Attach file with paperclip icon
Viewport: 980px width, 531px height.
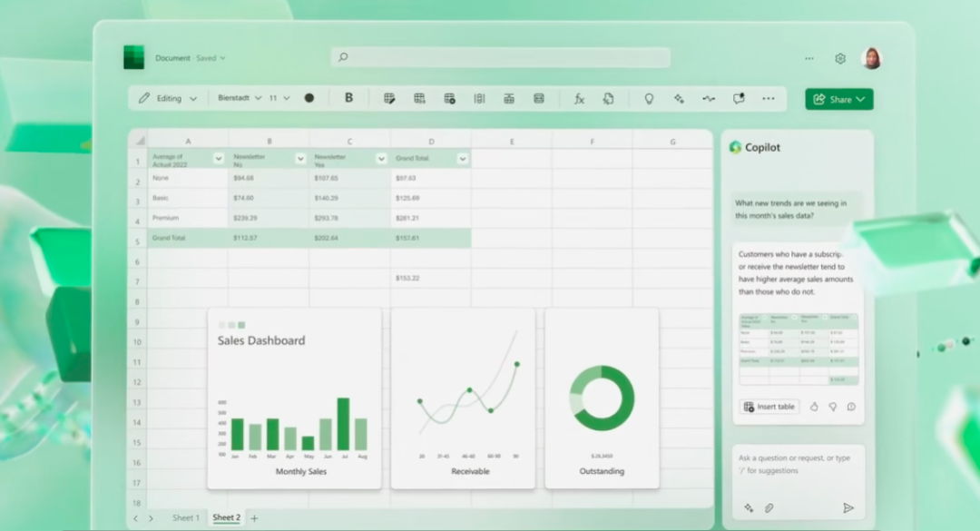pyautogui.click(x=769, y=508)
